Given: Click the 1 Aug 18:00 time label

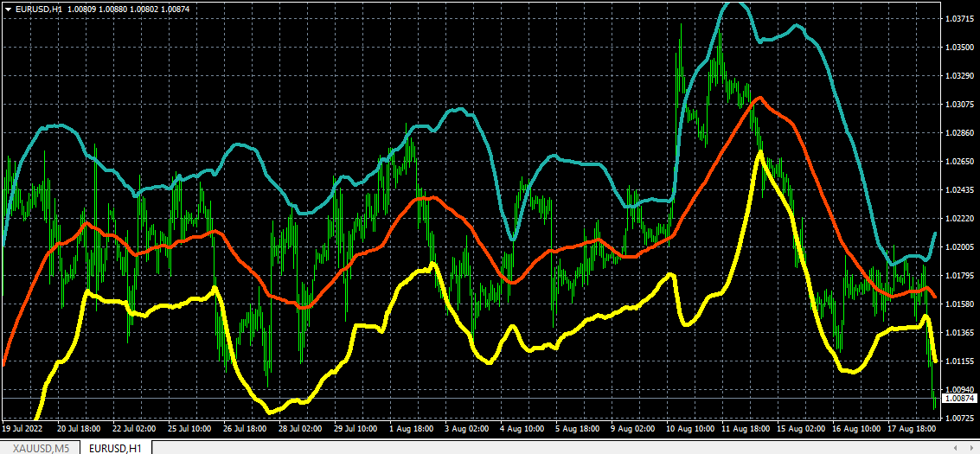Looking at the screenshot, I should coord(411,429).
